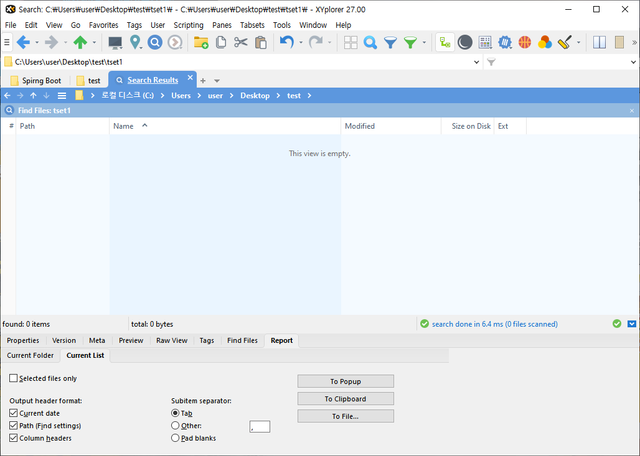Open the Properties info tab

point(23,340)
